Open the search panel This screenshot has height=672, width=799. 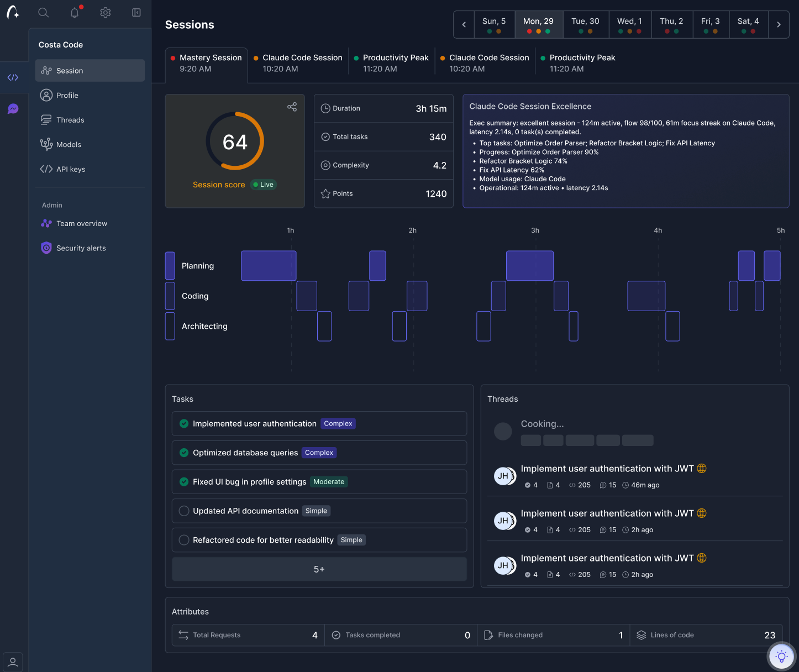click(x=44, y=12)
